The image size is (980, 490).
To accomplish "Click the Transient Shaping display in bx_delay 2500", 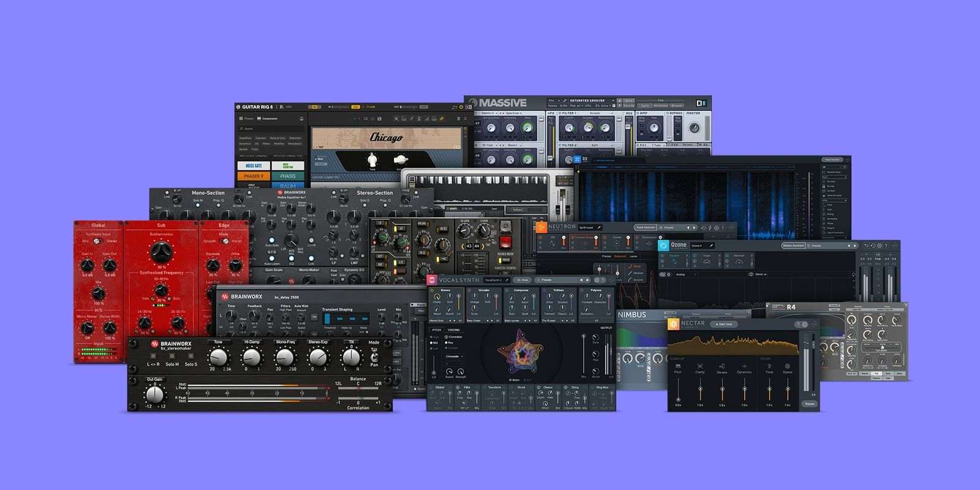I will coord(347,319).
